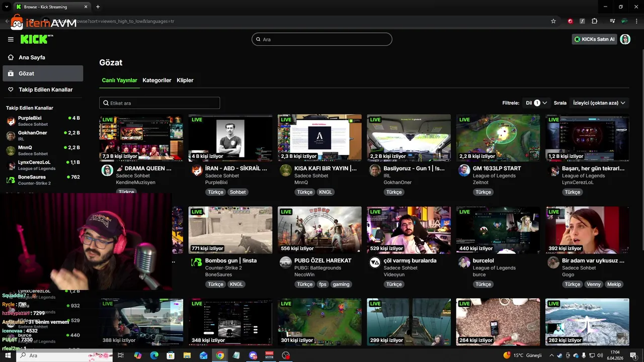Screen dimensions: 644x362
Task: Open Chrome tab search chevron
Action: pyautogui.click(x=7, y=7)
